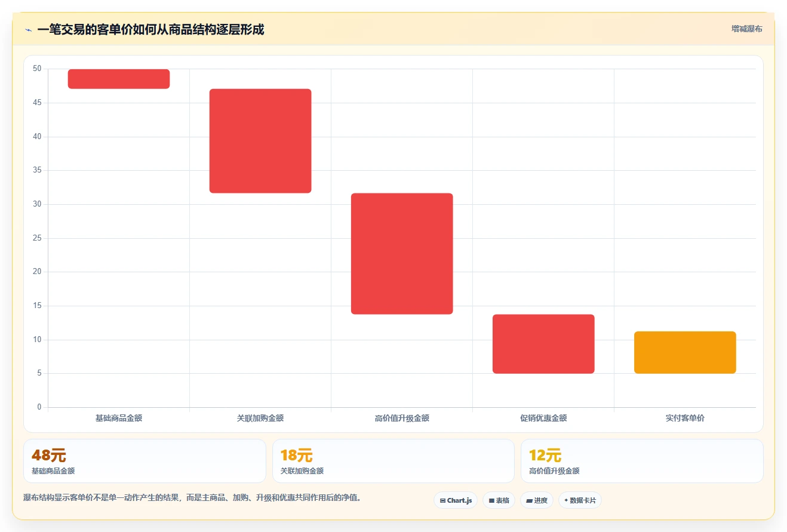The width and height of the screenshot is (787, 532).
Task: Click the 数据卡片 tag chip
Action: (x=580, y=500)
